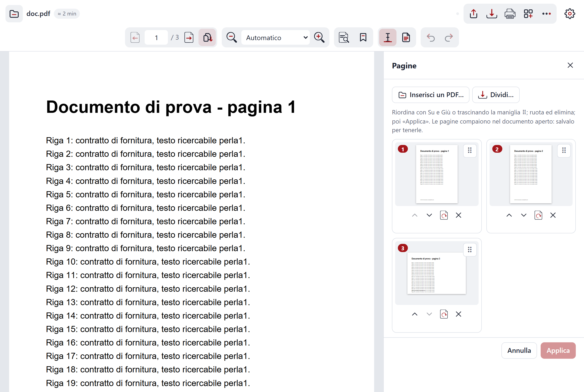584x392 pixels.
Task: Click the bookmark icon
Action: coord(363,38)
